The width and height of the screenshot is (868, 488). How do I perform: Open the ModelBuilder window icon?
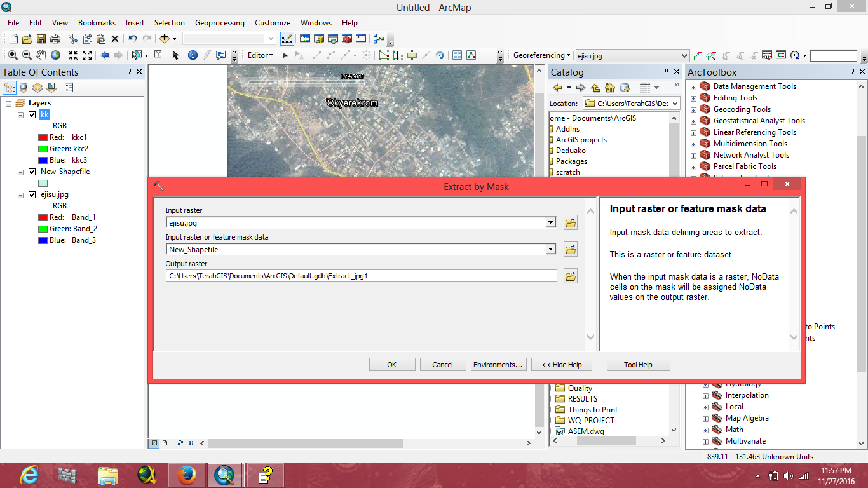pos(379,39)
